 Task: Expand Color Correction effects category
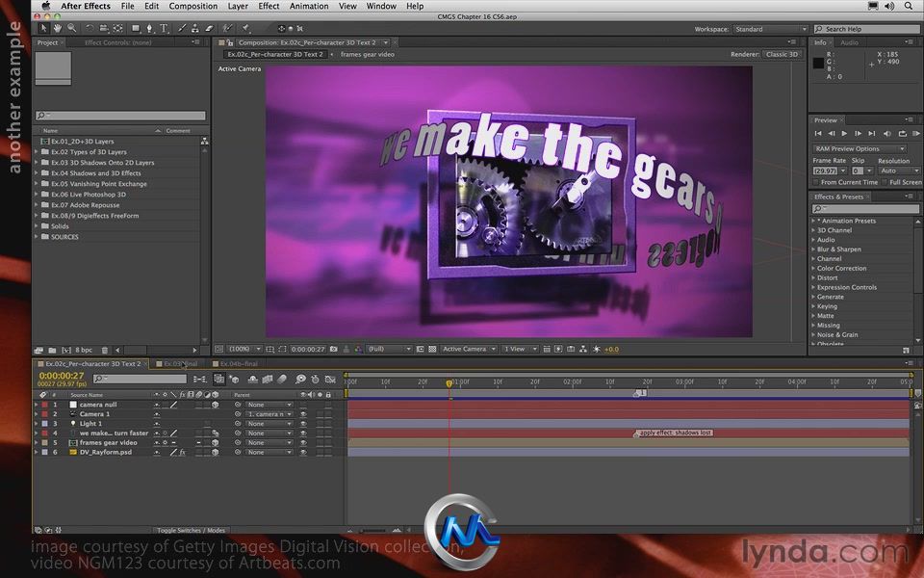tap(814, 269)
